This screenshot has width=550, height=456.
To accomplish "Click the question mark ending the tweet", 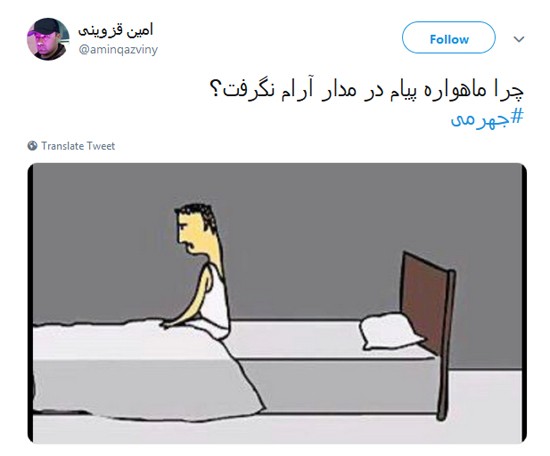I will 216,90.
